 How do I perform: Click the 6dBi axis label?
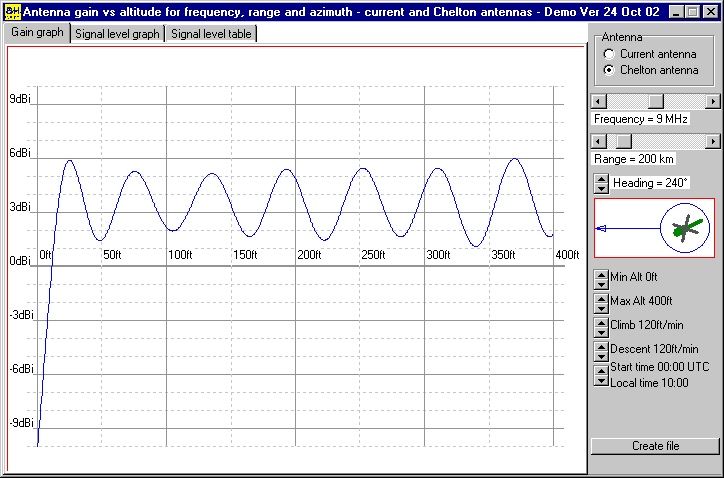pyautogui.click(x=20, y=153)
